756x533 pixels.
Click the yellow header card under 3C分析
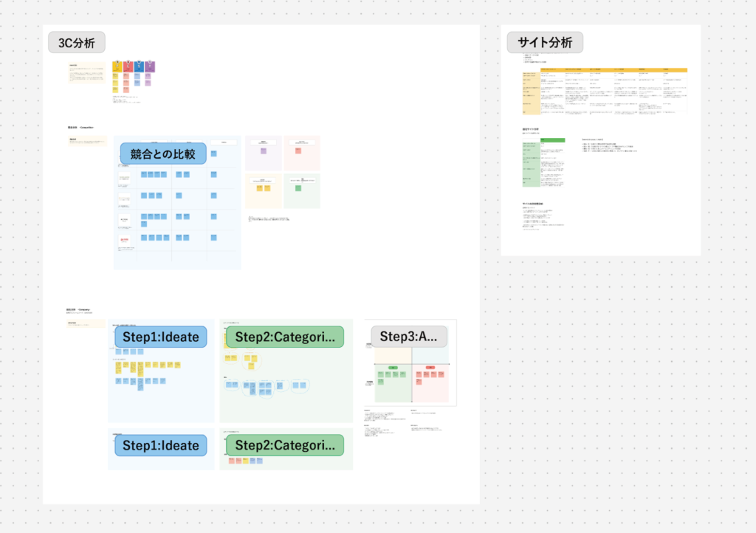(x=117, y=66)
